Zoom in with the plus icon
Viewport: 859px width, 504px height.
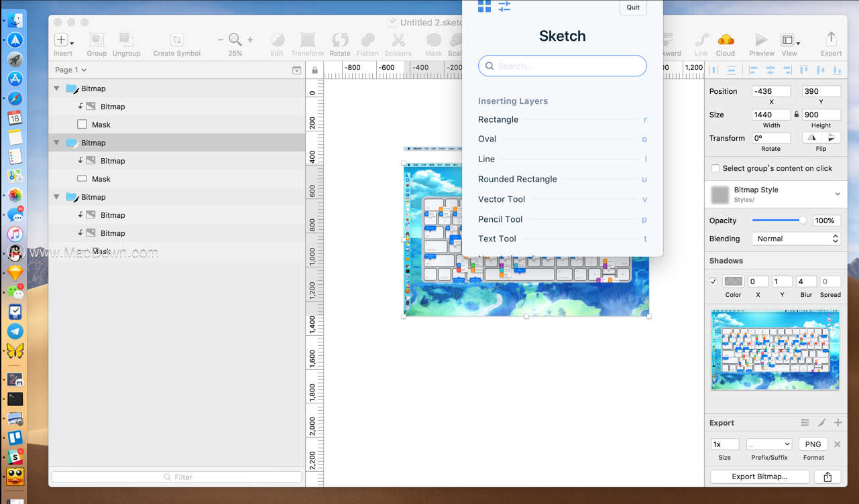coord(250,40)
